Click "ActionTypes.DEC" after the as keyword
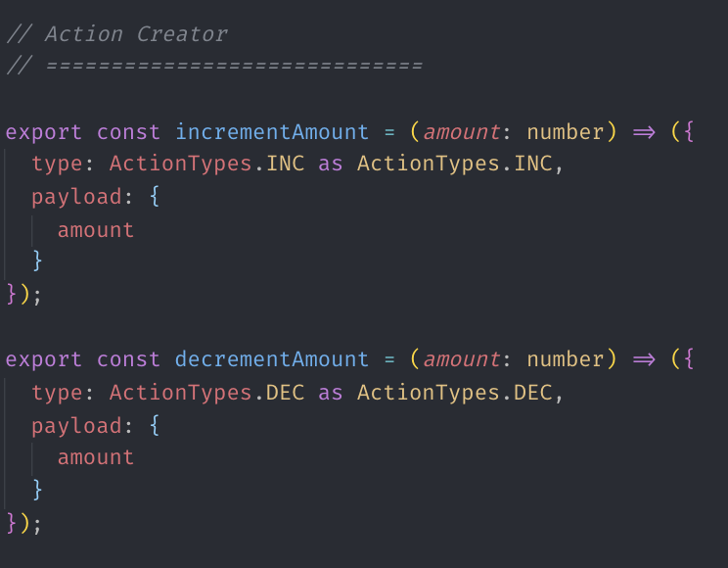The height and width of the screenshot is (568, 728). coord(455,393)
